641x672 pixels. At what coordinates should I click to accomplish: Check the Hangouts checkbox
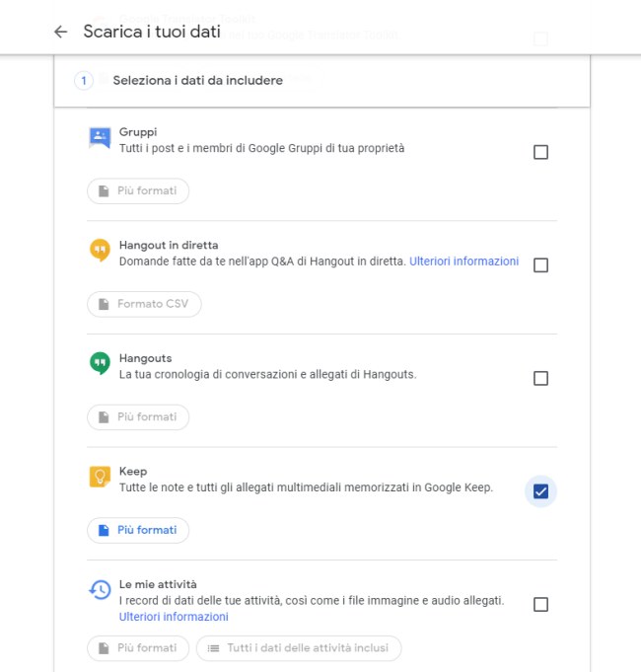tap(540, 378)
